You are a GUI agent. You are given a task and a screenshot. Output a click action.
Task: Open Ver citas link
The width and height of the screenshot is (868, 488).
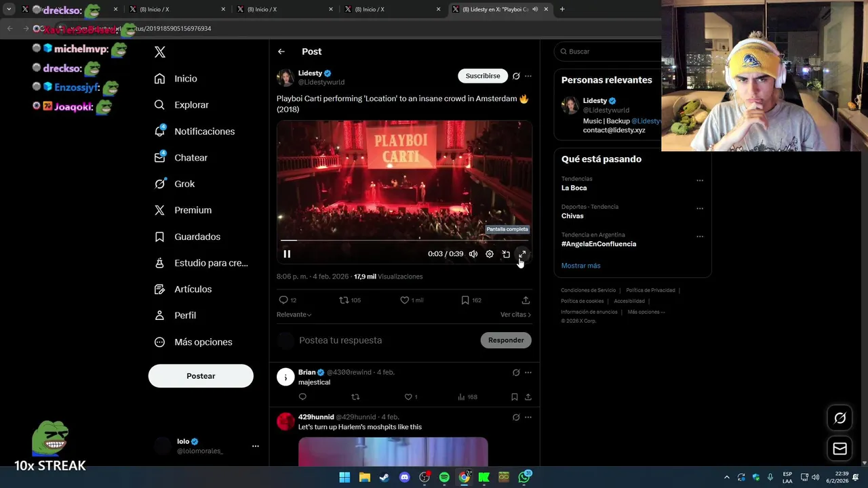[x=515, y=314]
